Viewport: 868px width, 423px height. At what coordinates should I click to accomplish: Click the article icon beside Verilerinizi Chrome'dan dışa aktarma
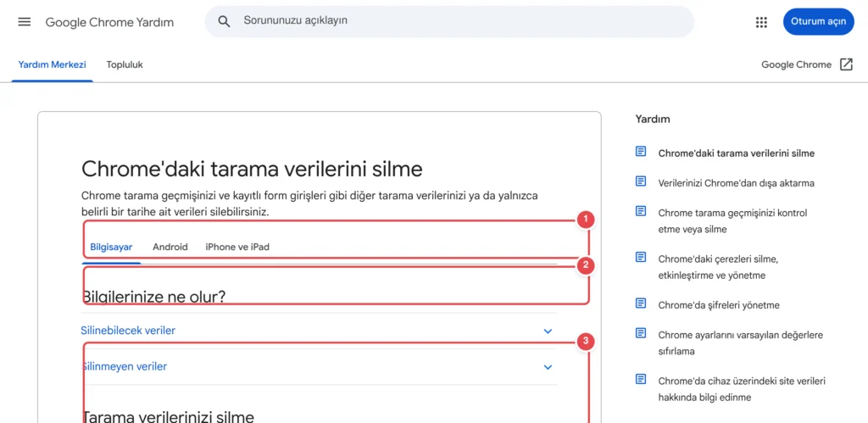click(x=641, y=181)
